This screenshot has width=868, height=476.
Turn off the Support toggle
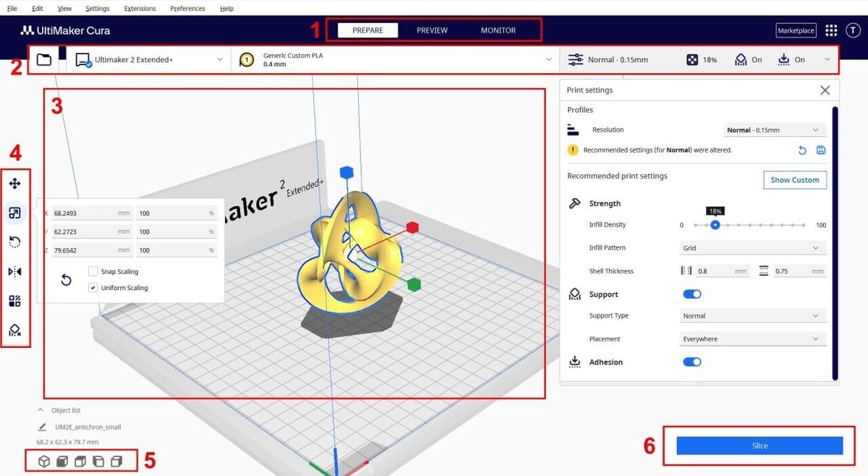click(692, 294)
